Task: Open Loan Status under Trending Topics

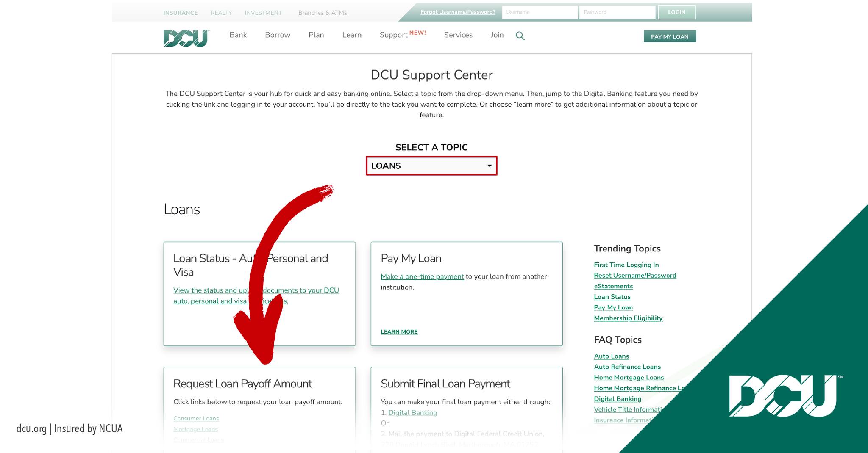Action: 612,297
